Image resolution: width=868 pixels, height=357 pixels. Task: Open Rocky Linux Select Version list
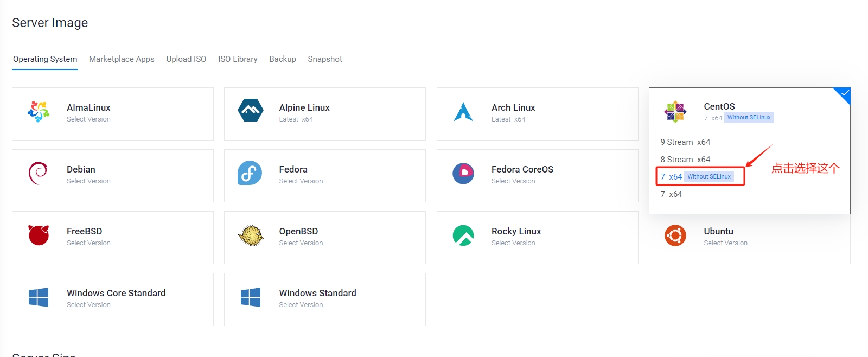[513, 243]
